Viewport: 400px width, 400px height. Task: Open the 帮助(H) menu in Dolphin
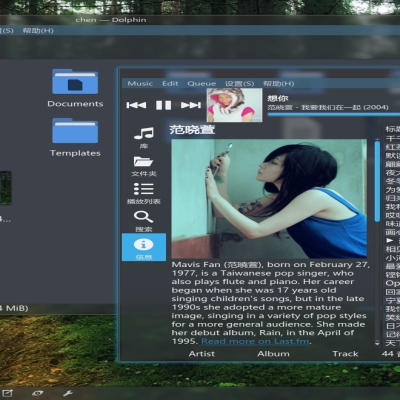pyautogui.click(x=38, y=31)
